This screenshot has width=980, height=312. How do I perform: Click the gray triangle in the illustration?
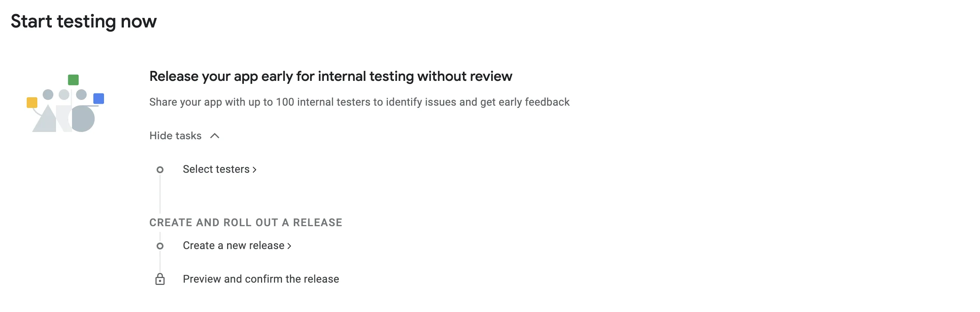(45, 119)
